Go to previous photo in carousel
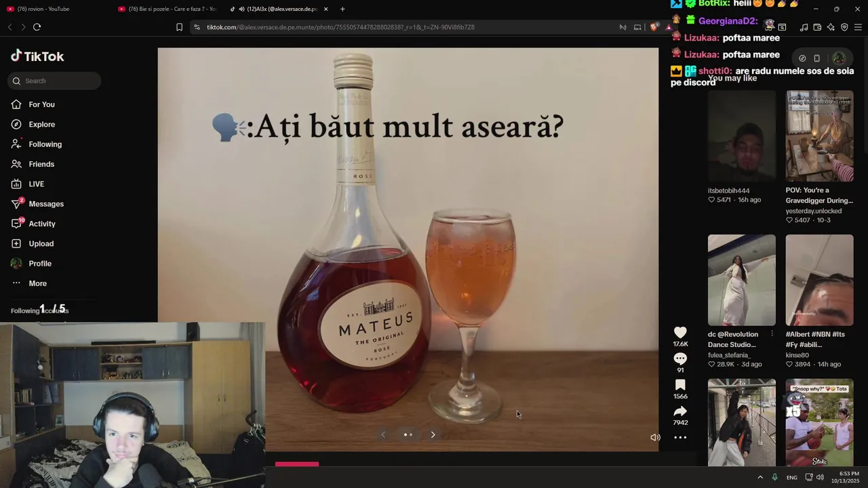 383,434
